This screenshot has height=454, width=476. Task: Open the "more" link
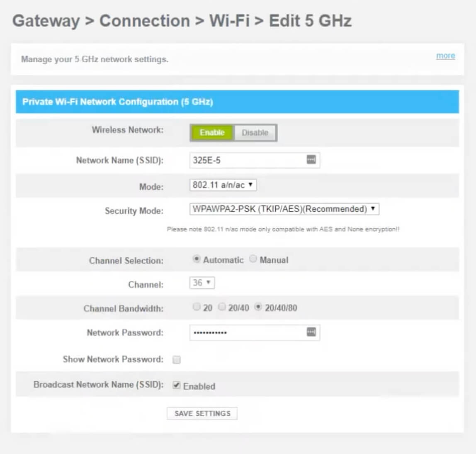coord(445,56)
